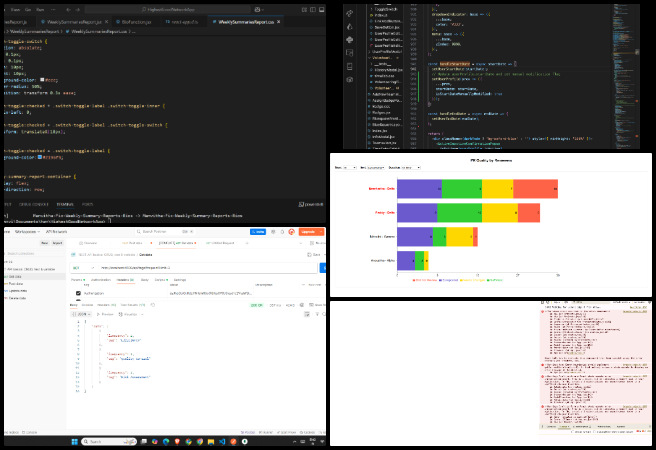This screenshot has height=450, width=656.
Task: Click the New button in Postman sidebar
Action: 45,243
